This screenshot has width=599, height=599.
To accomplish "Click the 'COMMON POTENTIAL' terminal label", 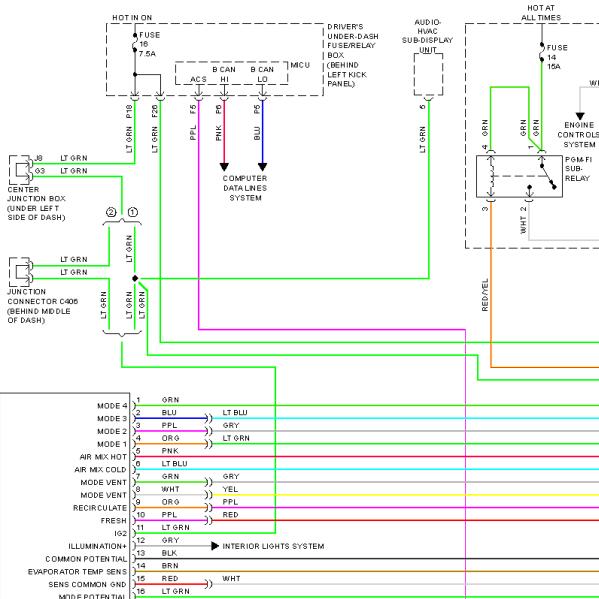I will pyautogui.click(x=86, y=559).
